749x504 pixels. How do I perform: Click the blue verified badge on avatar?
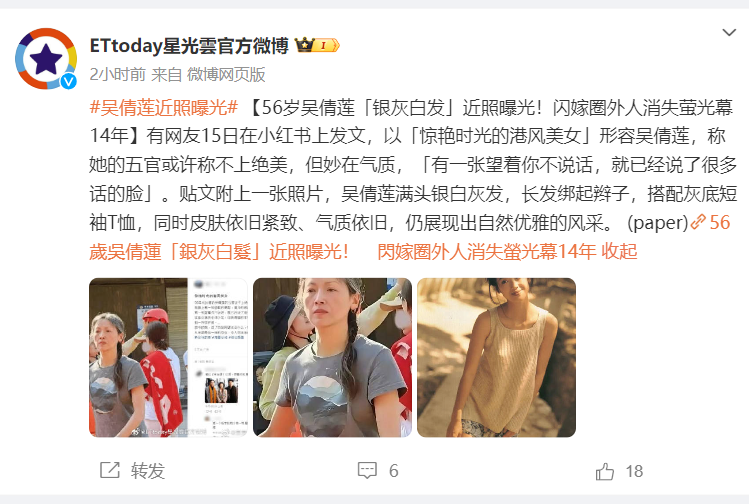[x=68, y=81]
